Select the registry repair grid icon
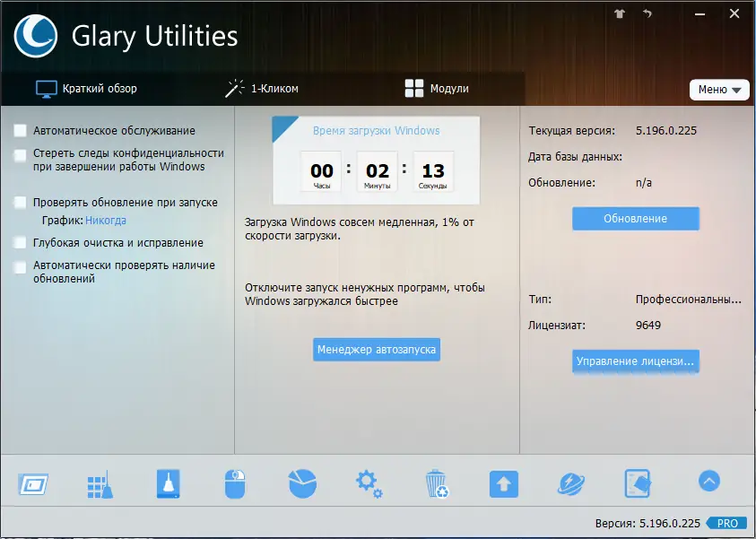Screen dimensions: 756x539 [x=100, y=482]
